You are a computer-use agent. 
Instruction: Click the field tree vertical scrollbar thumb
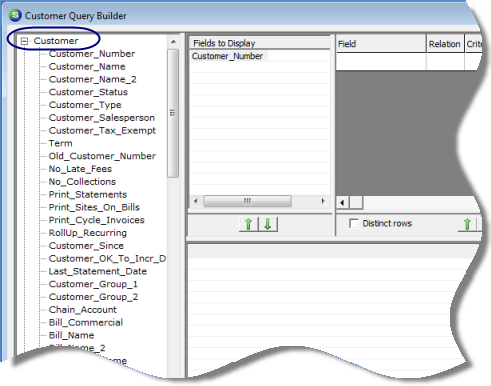(173, 113)
